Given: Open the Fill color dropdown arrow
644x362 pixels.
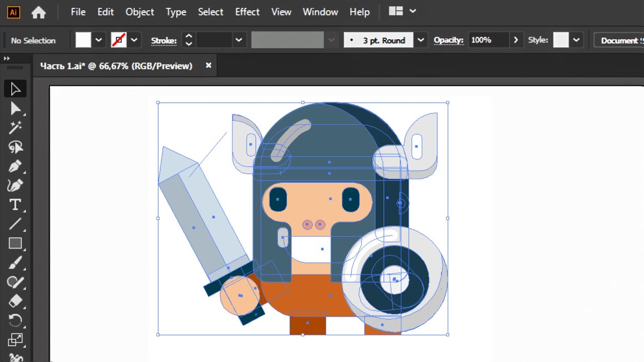Looking at the screenshot, I should (99, 40).
